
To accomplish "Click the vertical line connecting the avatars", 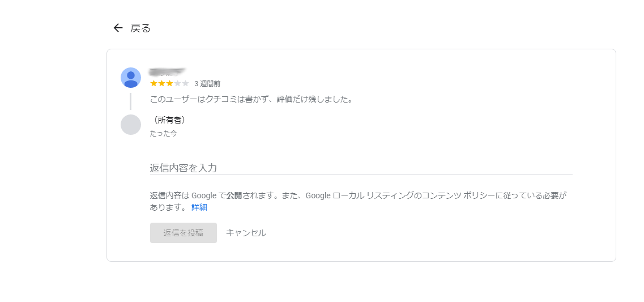I will (x=131, y=101).
